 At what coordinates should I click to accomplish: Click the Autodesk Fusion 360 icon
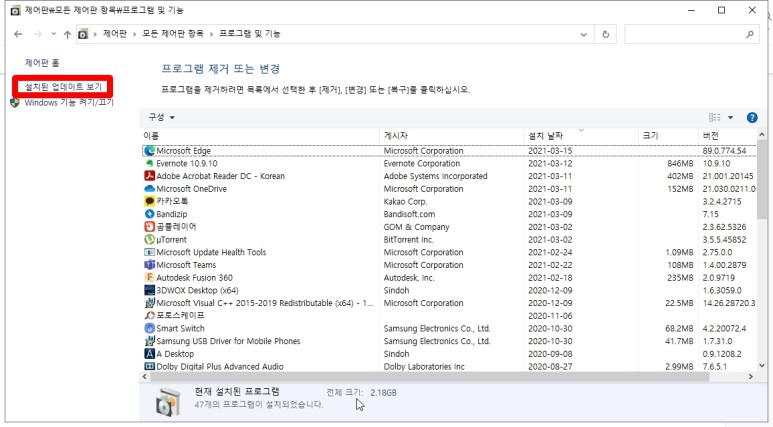[149, 278]
